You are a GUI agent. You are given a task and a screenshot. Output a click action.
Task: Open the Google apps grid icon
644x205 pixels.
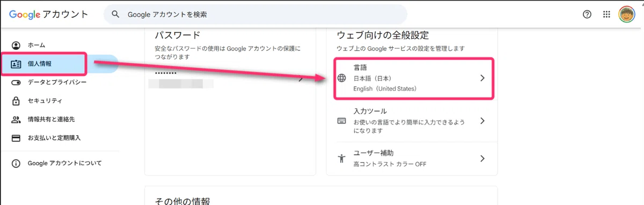click(607, 14)
